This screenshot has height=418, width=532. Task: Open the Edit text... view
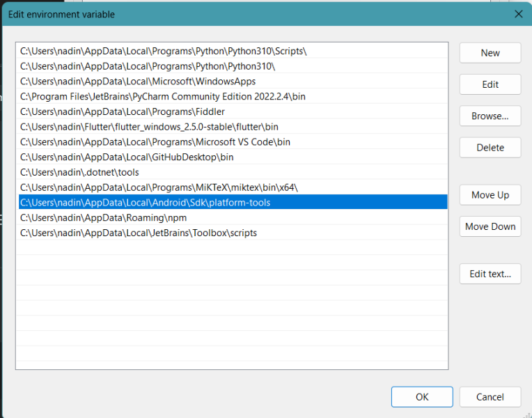point(490,274)
